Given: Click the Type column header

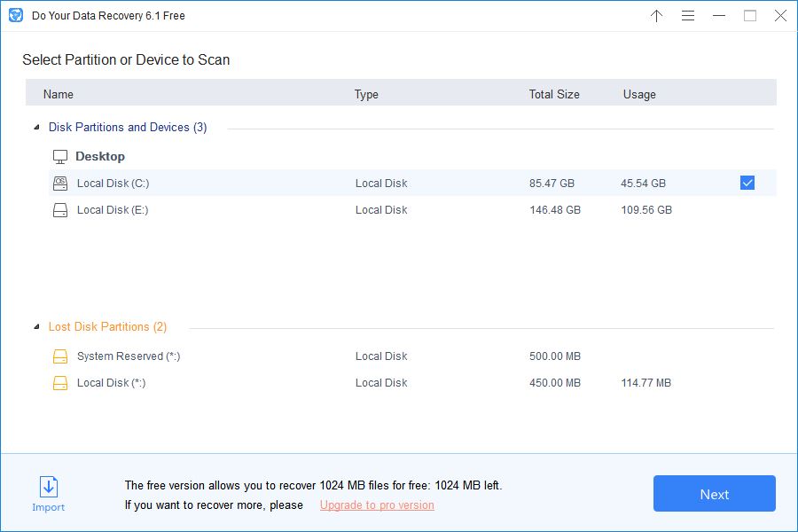Looking at the screenshot, I should click(366, 93).
